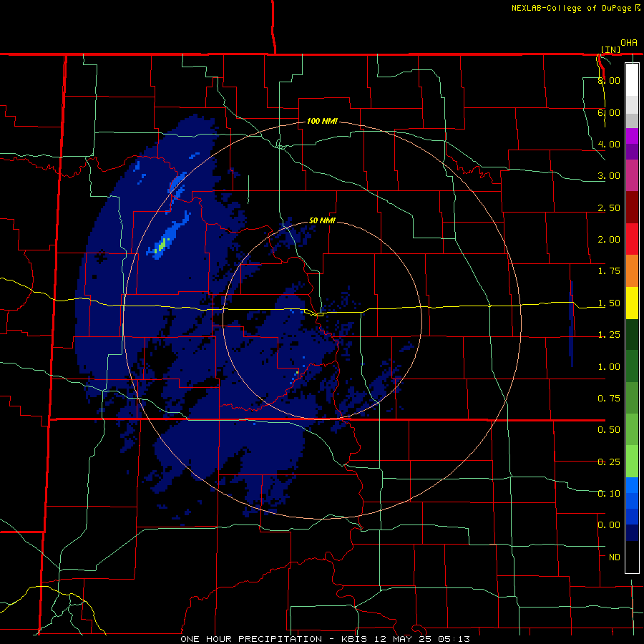Click the 3.00 legend value
The height and width of the screenshot is (644, 644).
(609, 176)
